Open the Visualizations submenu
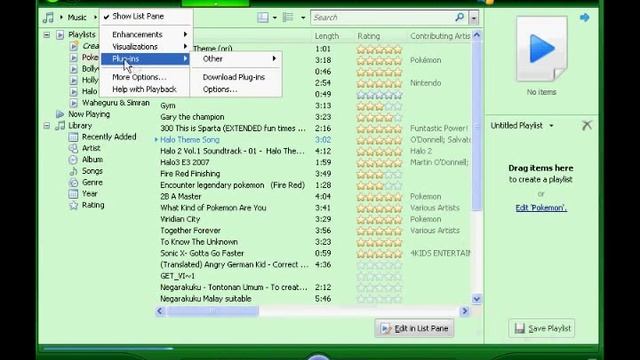This screenshot has height=360, width=640. pyautogui.click(x=145, y=47)
